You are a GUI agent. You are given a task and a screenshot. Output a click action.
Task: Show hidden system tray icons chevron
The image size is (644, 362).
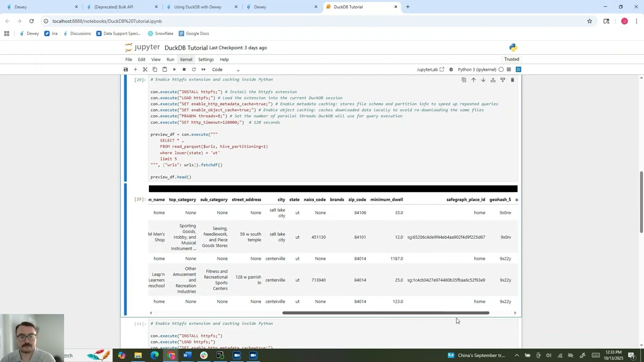516,355
